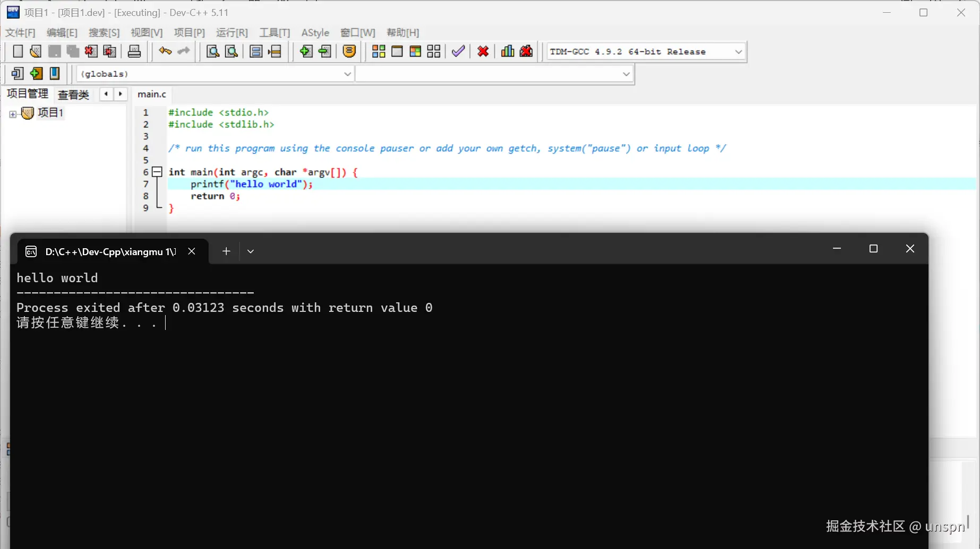This screenshot has height=549, width=980.
Task: Add a new console tab with plus
Action: click(226, 251)
